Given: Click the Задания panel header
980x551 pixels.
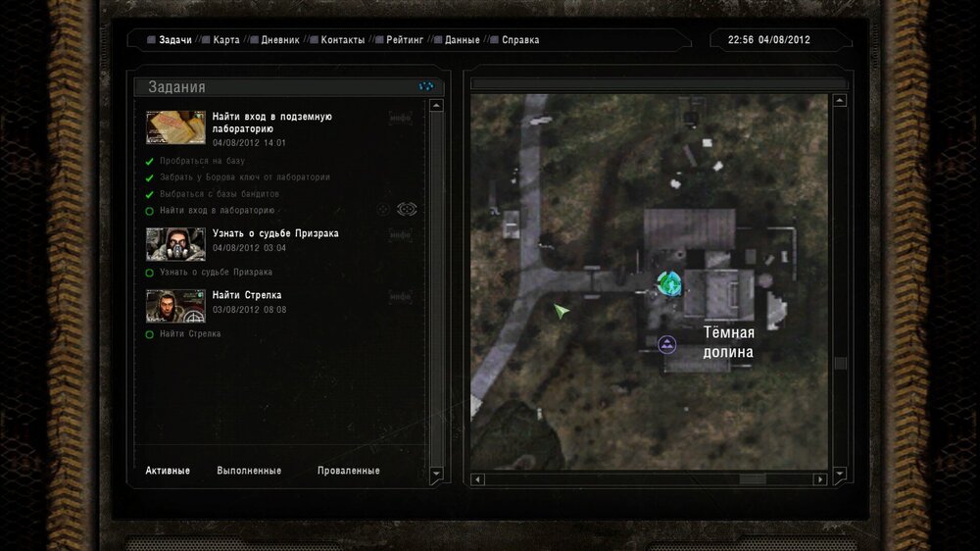Looking at the screenshot, I should pyautogui.click(x=289, y=87).
